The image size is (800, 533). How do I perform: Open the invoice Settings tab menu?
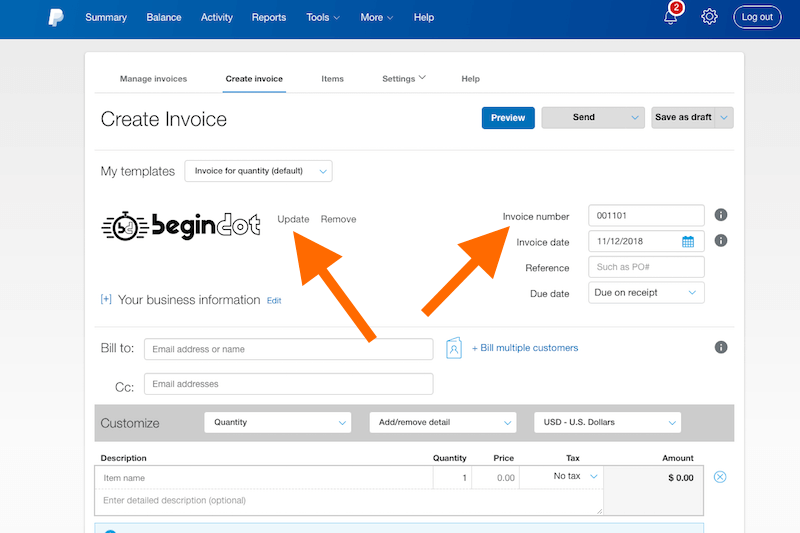404,79
